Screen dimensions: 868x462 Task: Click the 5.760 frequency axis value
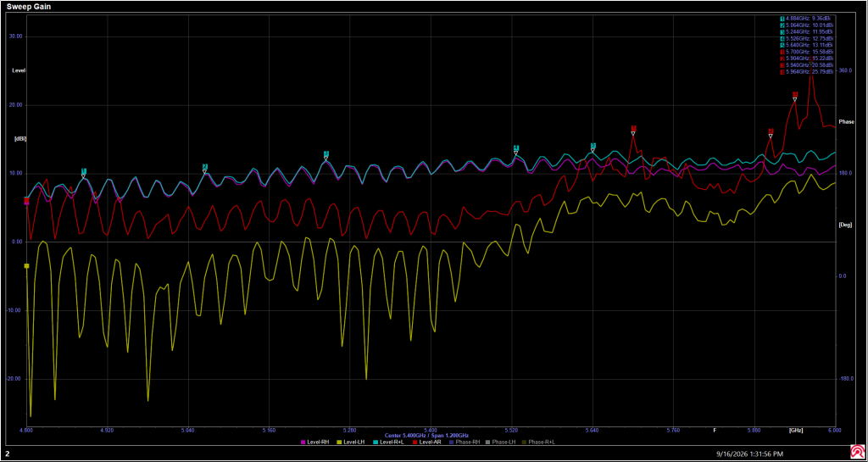[x=673, y=429]
